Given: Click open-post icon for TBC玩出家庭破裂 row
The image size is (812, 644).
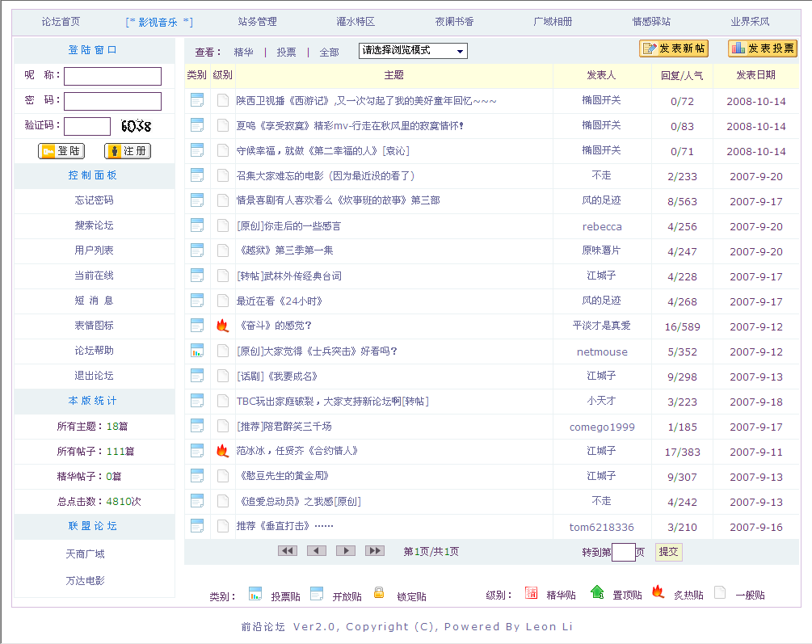Looking at the screenshot, I should [197, 401].
